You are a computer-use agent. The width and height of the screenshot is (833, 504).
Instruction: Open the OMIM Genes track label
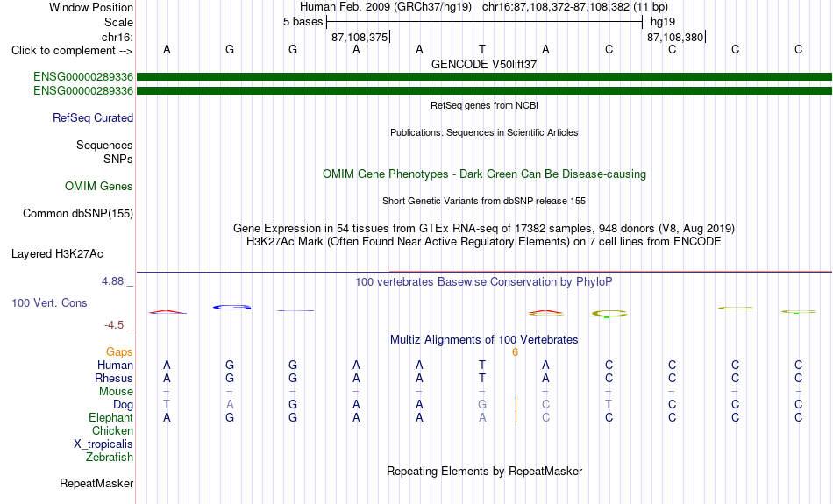(98, 187)
